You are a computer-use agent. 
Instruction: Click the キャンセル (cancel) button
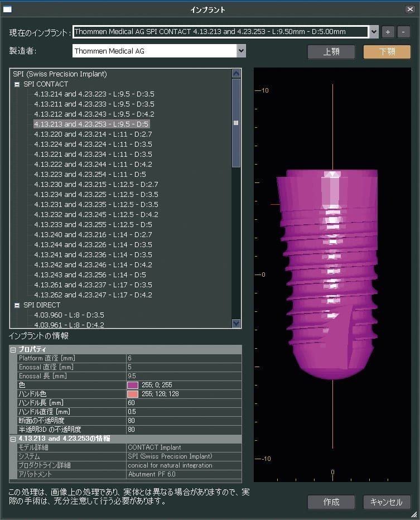[387, 502]
